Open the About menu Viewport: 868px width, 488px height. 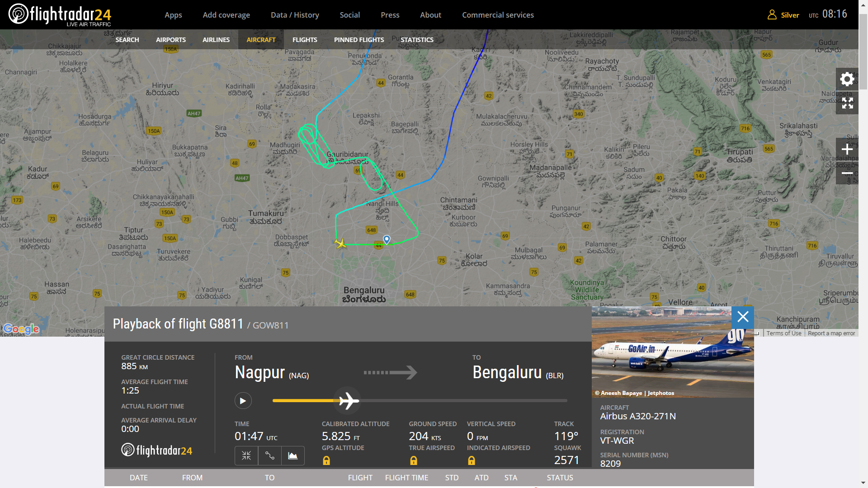coord(430,15)
